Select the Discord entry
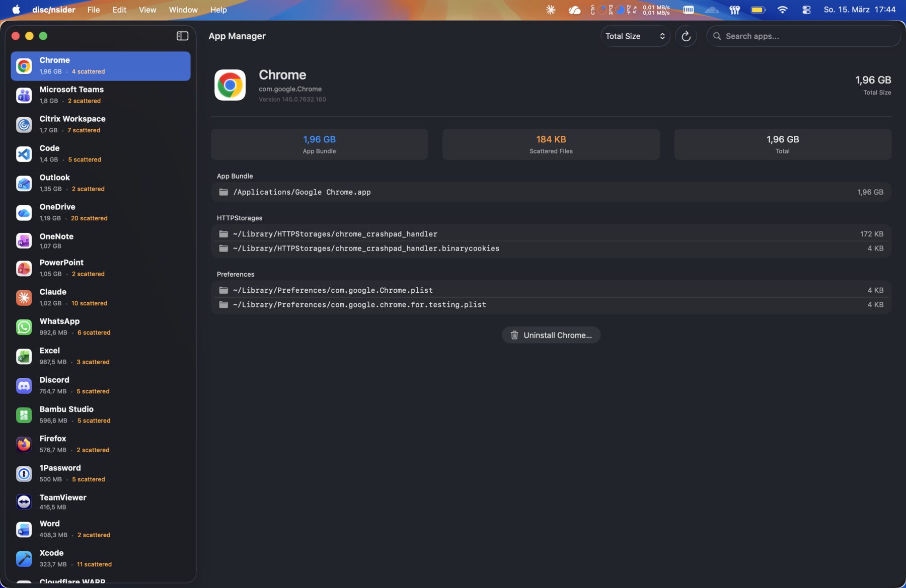 tap(101, 385)
